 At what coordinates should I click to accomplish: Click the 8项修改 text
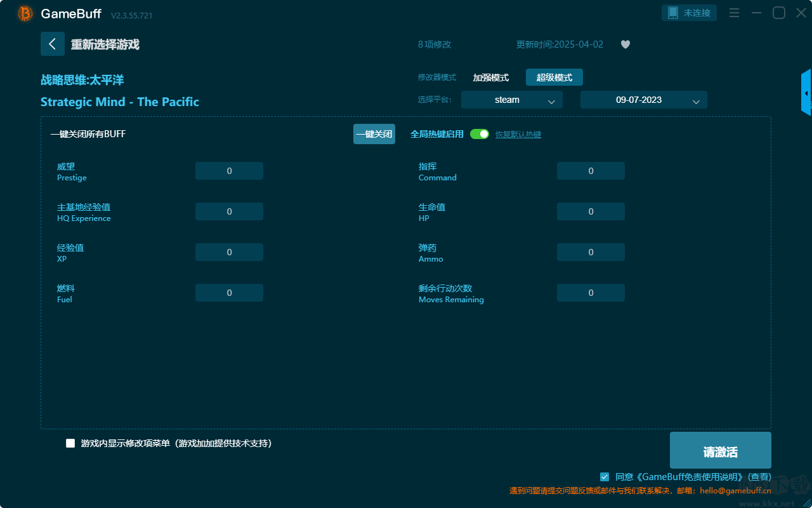pos(435,44)
